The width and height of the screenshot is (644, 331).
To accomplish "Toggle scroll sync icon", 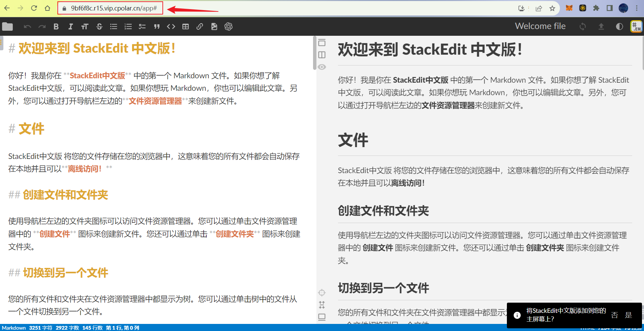I will [322, 305].
